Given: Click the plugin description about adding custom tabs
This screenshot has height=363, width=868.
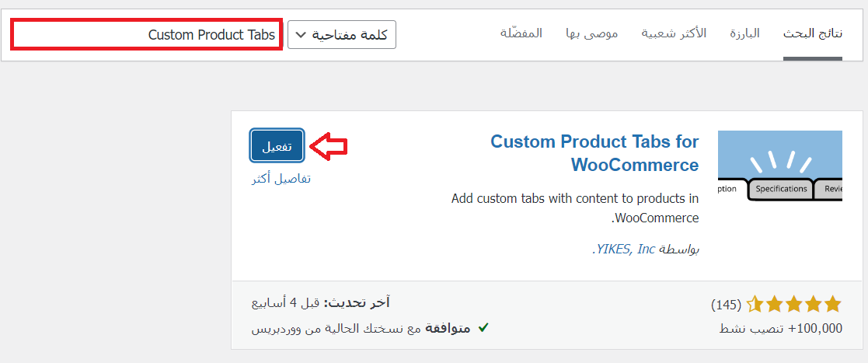Looking at the screenshot, I should 575,208.
